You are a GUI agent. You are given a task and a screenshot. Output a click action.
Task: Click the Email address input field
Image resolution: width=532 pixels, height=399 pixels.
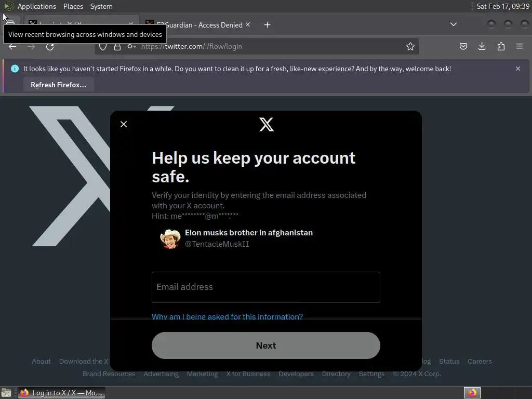pyautogui.click(x=265, y=287)
